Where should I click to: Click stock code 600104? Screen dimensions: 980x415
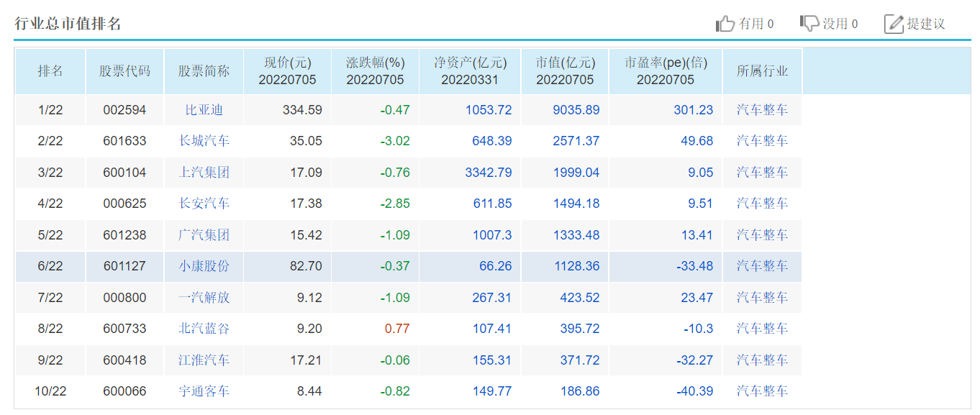(x=124, y=173)
